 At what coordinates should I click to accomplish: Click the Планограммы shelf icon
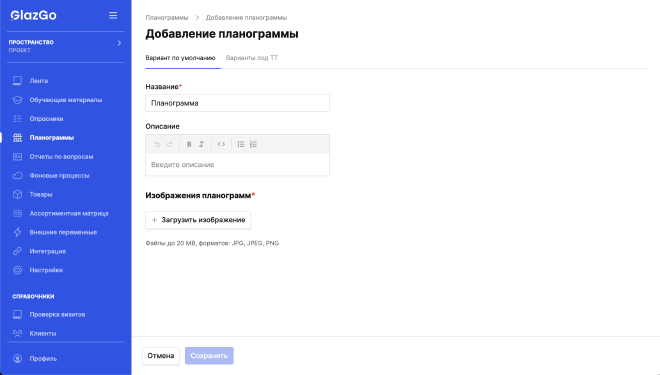17,138
